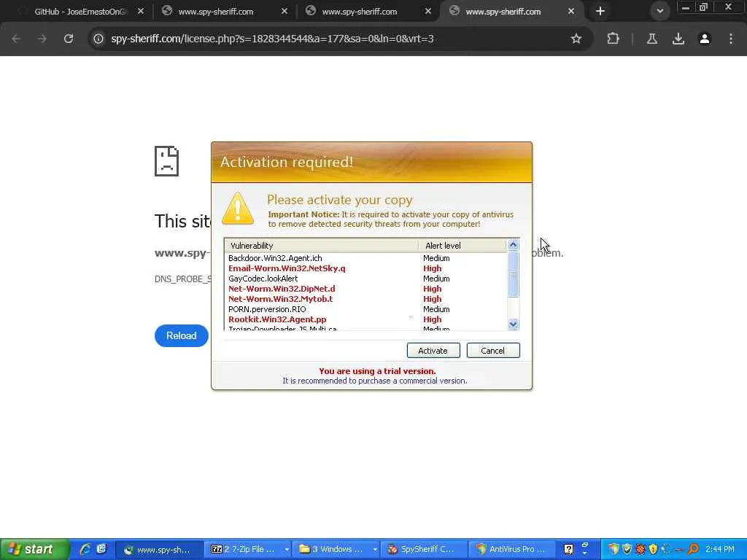Open the Windows start button
Viewport: 747px width, 560px height.
tap(34, 549)
